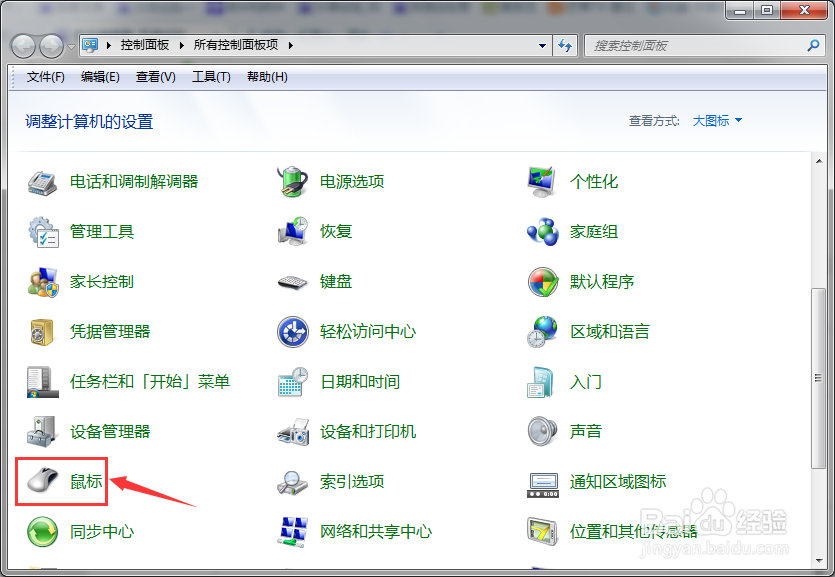Open the Ease of Access Center (轻松访问中心) icon

coord(293,332)
